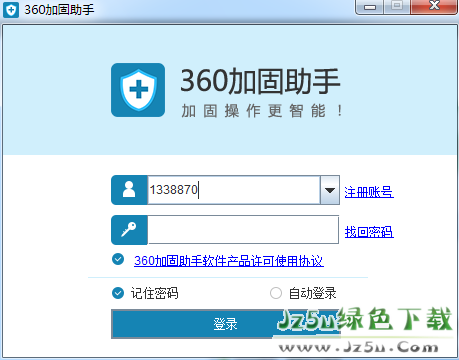Focus the account input with 1338870

point(234,190)
